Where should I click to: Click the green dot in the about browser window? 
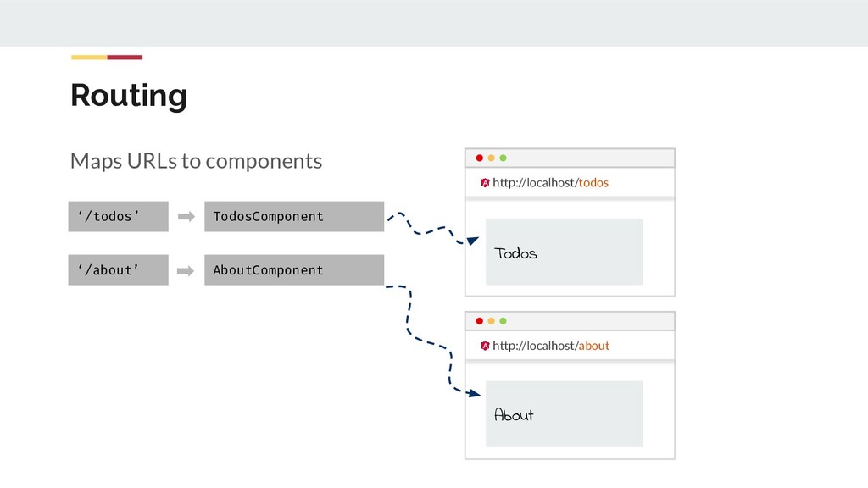[x=503, y=321]
